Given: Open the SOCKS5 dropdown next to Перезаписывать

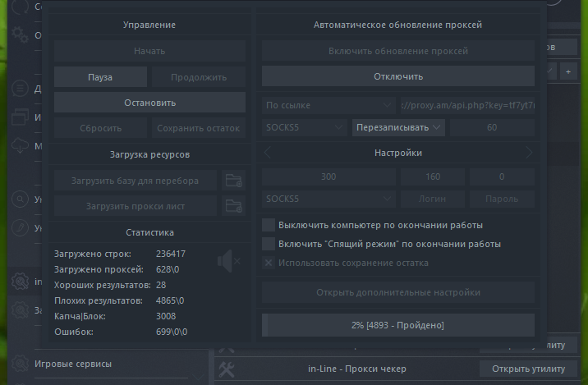Looking at the screenshot, I should pos(304,127).
